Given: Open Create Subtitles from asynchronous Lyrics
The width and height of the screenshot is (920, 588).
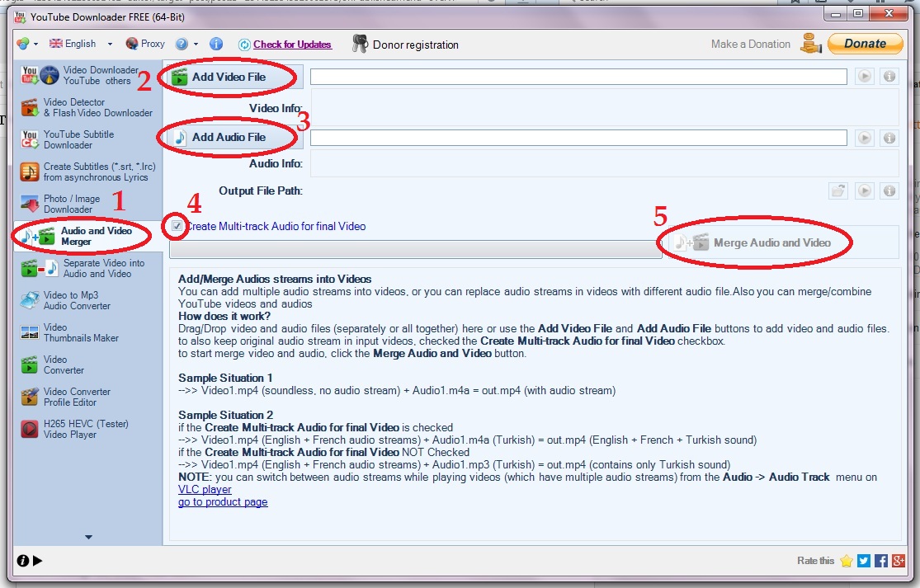Looking at the screenshot, I should tap(88, 172).
